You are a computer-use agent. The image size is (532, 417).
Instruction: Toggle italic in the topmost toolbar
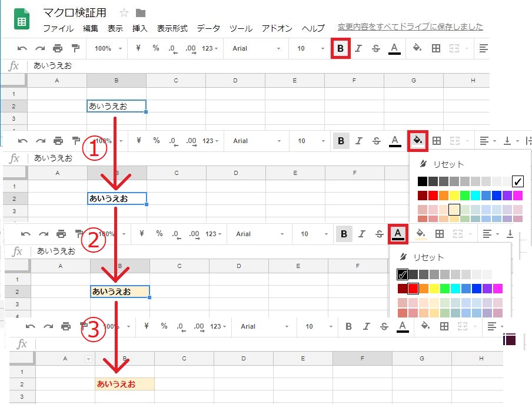pos(358,48)
